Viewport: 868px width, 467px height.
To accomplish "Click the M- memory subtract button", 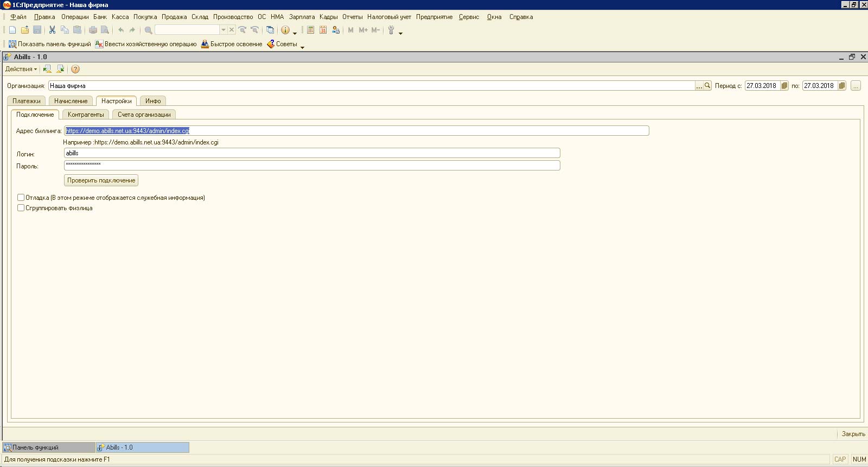I will pyautogui.click(x=375, y=30).
